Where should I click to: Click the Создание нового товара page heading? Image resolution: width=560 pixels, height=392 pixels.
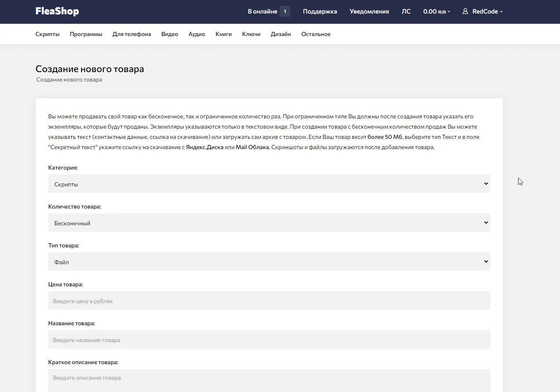coord(90,69)
